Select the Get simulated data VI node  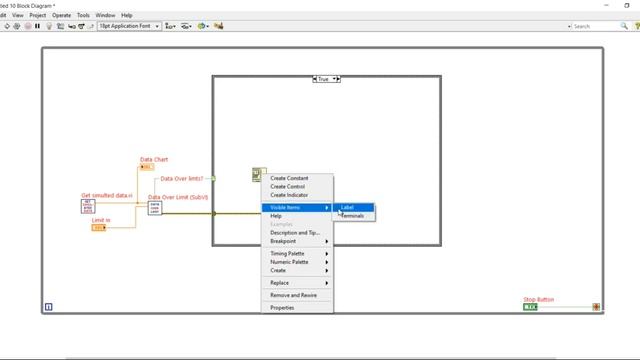point(88,207)
